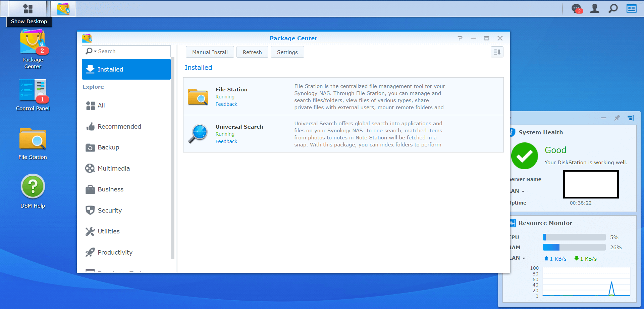Click the File Station package icon
The width and height of the screenshot is (644, 309).
[x=198, y=97]
